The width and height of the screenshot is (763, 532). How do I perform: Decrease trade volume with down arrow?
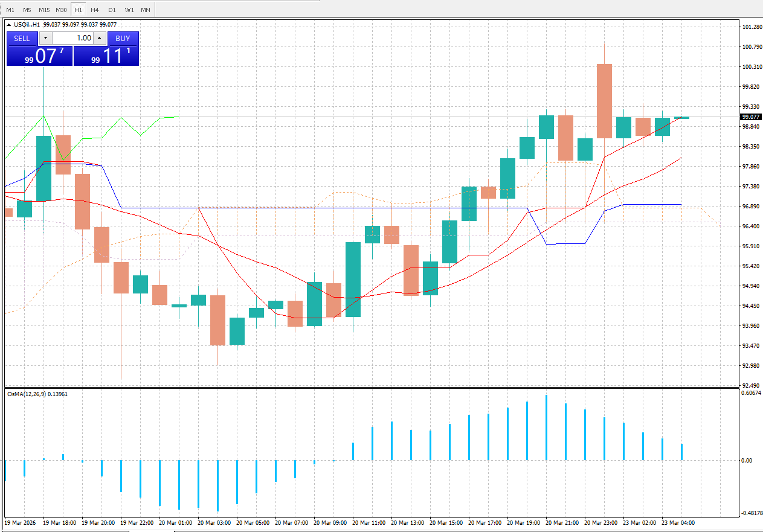point(46,38)
